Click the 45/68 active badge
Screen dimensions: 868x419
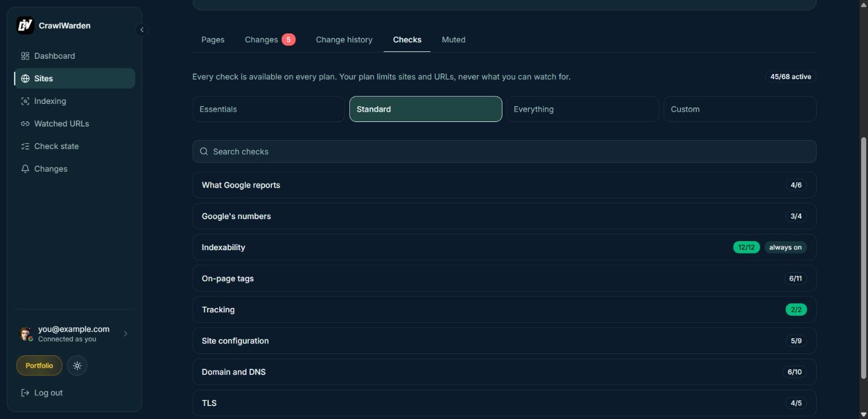coord(791,77)
